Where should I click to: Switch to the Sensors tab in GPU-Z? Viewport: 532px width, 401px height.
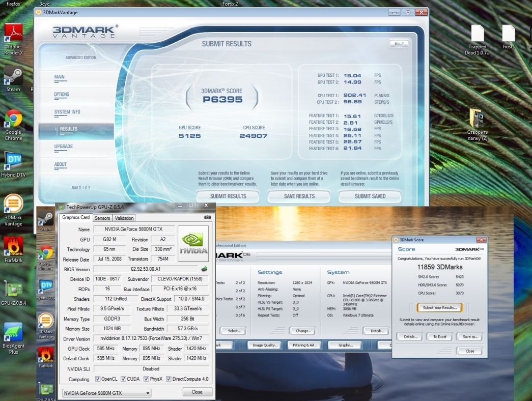click(102, 218)
